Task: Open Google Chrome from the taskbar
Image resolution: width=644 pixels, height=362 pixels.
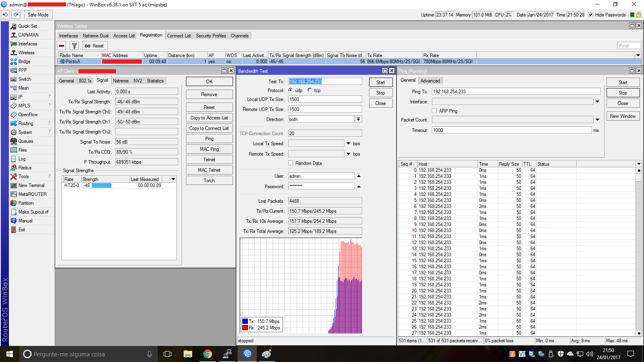Action: (x=208, y=354)
